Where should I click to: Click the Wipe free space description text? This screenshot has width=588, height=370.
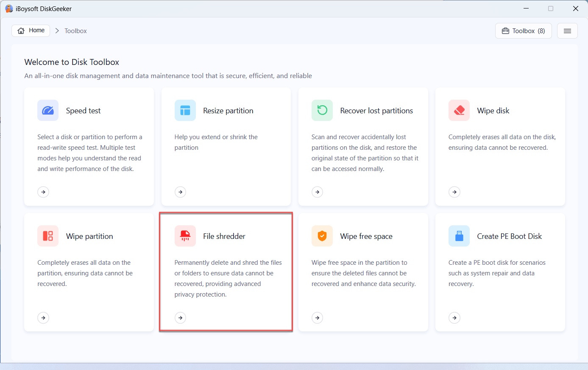(x=364, y=273)
